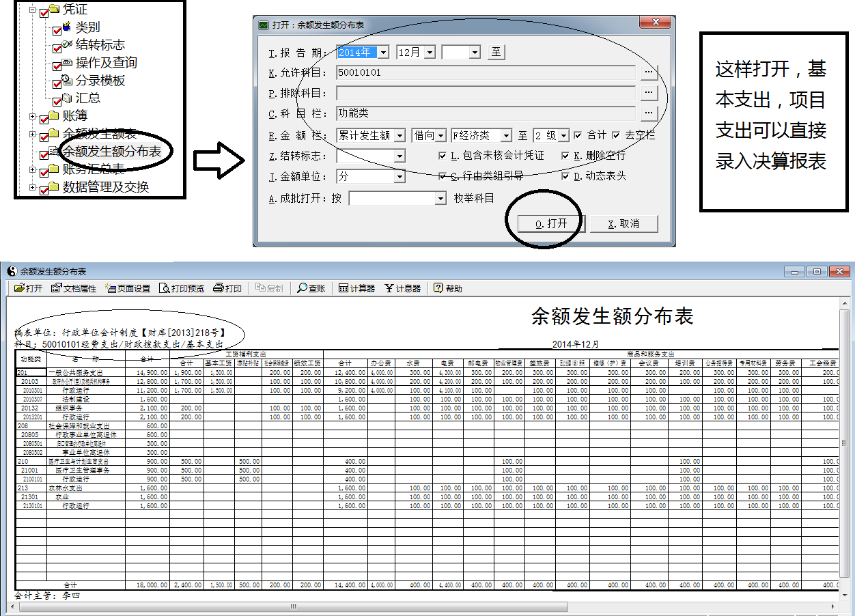Screen dimensions: 855x616
Task: Click the 帮助 help icon
Action: pyautogui.click(x=438, y=288)
